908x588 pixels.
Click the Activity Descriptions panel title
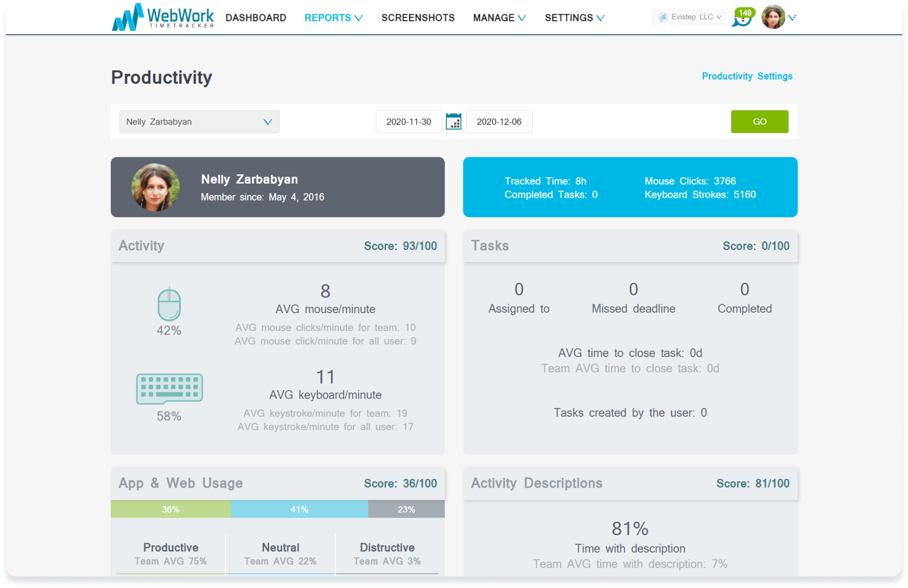(x=536, y=483)
